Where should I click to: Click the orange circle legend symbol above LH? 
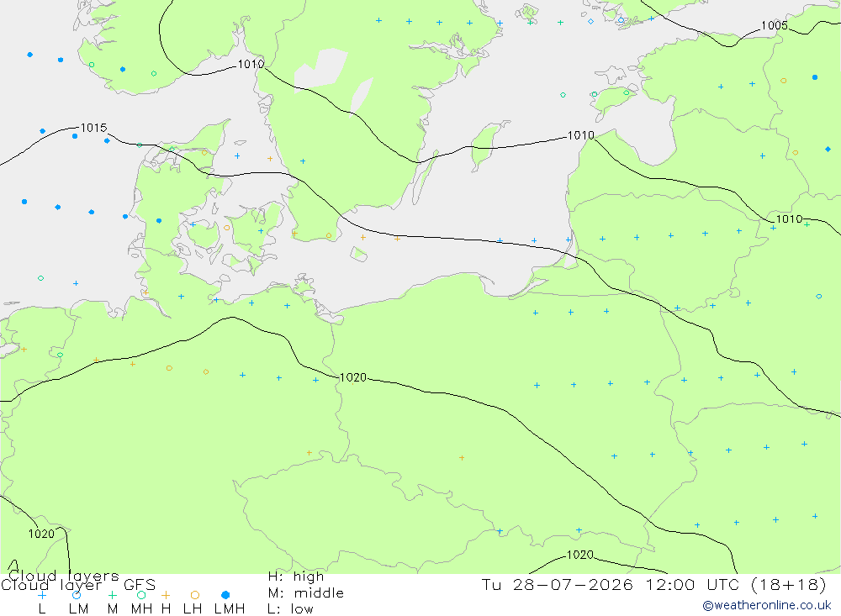coord(195,595)
